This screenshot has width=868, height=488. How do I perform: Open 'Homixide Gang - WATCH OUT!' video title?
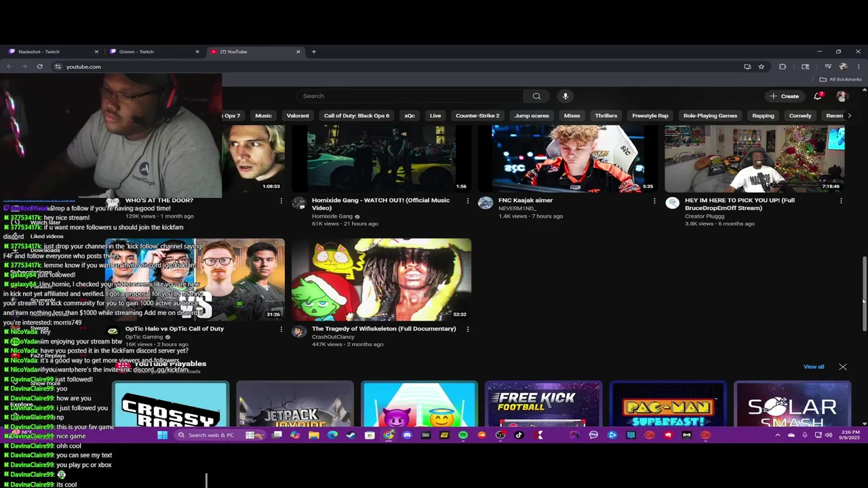point(380,204)
